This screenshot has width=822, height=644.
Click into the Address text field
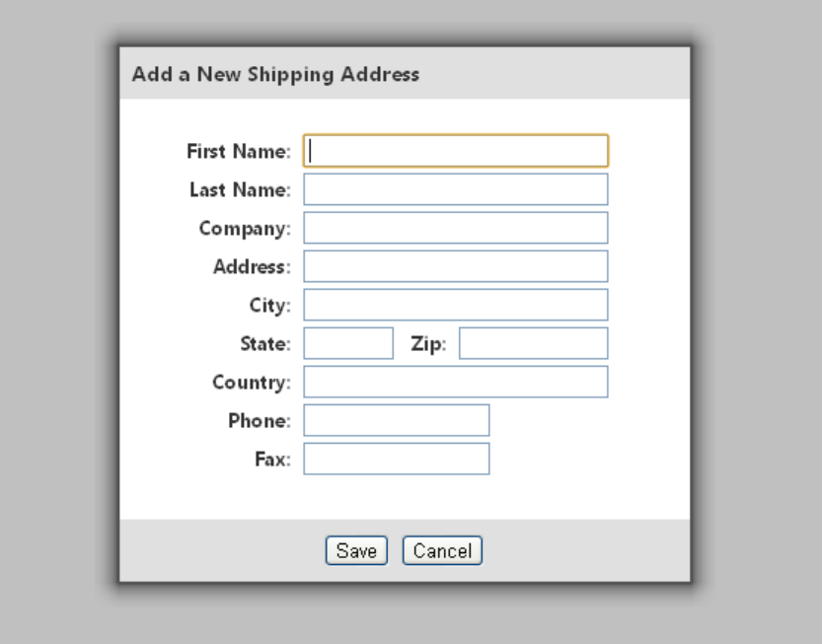pyautogui.click(x=455, y=266)
